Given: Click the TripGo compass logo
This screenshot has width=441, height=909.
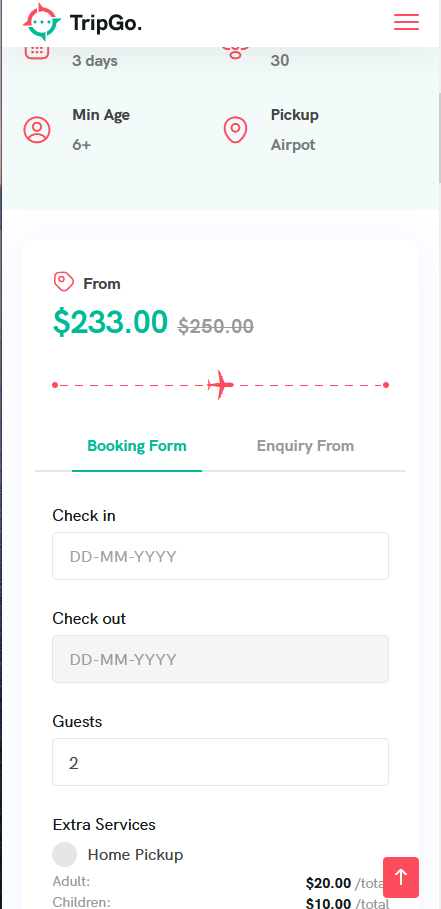Looking at the screenshot, I should click(x=42, y=22).
